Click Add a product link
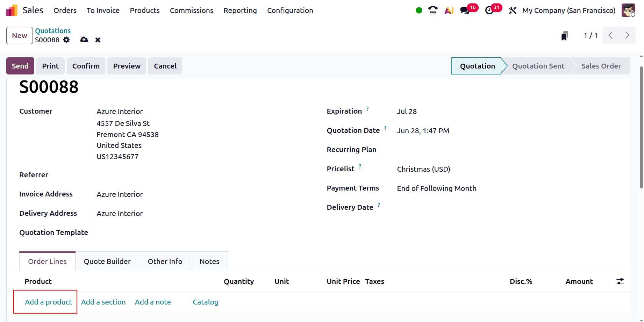 coord(48,302)
